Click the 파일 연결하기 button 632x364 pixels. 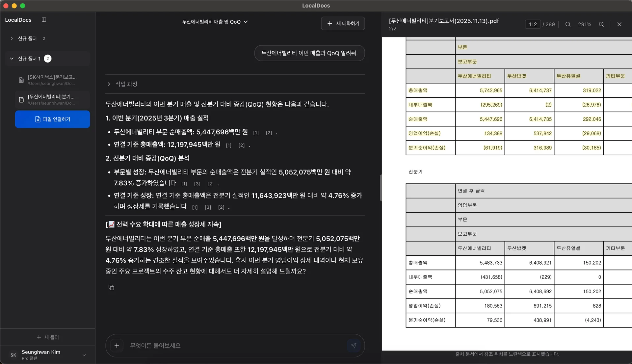point(52,119)
